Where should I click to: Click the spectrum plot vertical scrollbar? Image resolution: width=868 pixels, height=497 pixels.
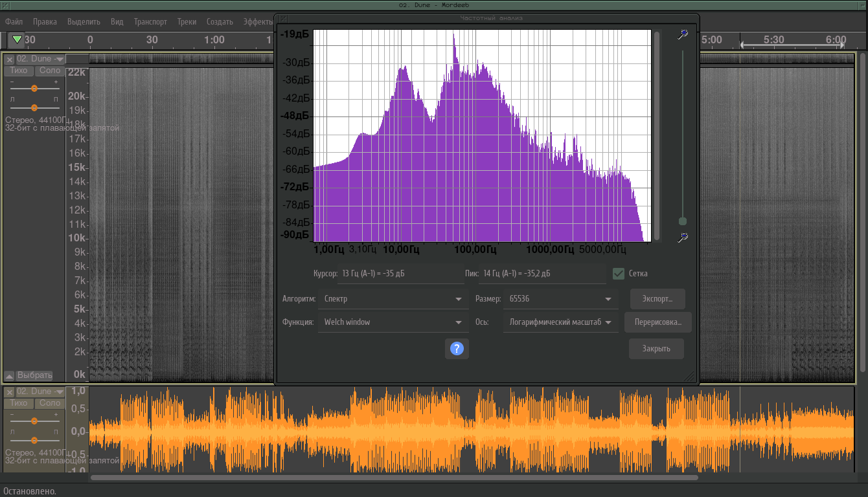(657, 135)
